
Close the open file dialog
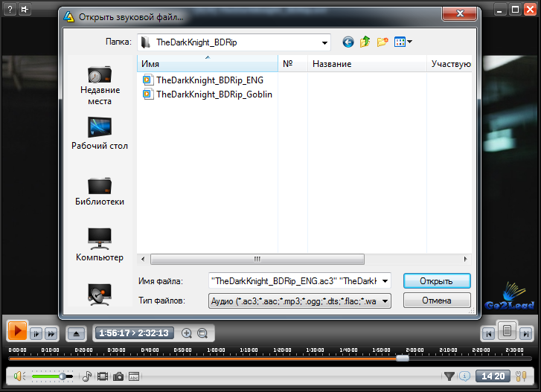(x=460, y=13)
